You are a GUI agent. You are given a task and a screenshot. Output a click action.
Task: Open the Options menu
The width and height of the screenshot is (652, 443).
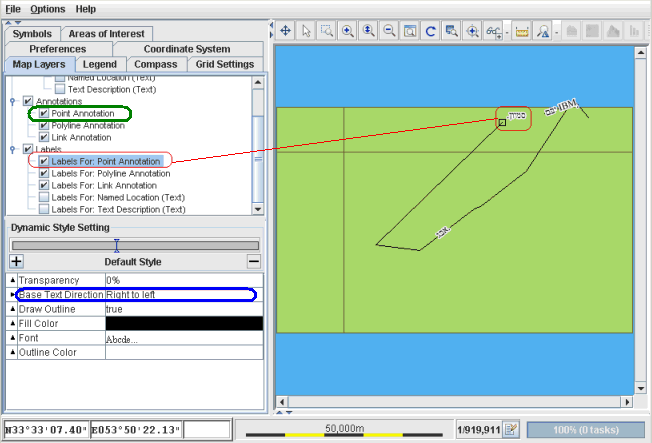(x=47, y=8)
